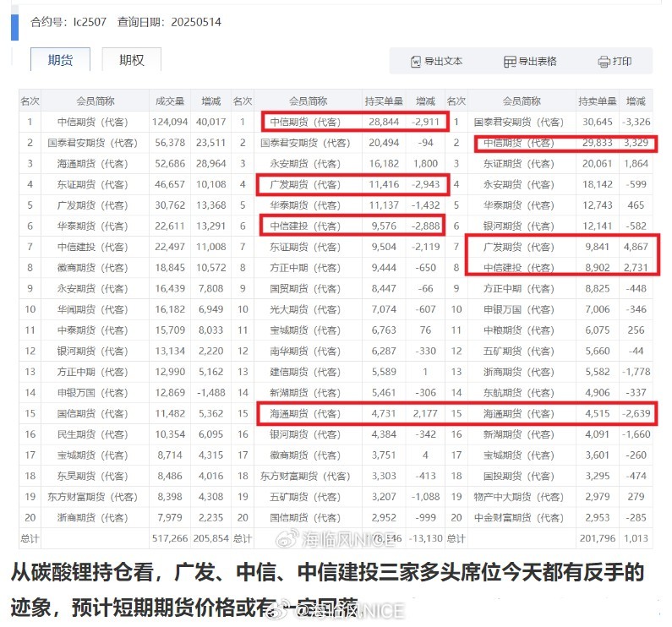Click long change value -2,911

425,122
